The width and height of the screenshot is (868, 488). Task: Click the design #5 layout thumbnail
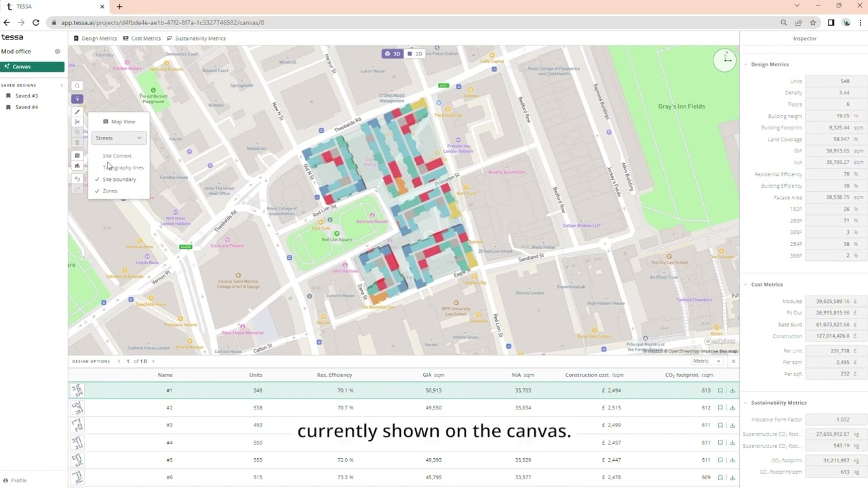[x=77, y=460]
